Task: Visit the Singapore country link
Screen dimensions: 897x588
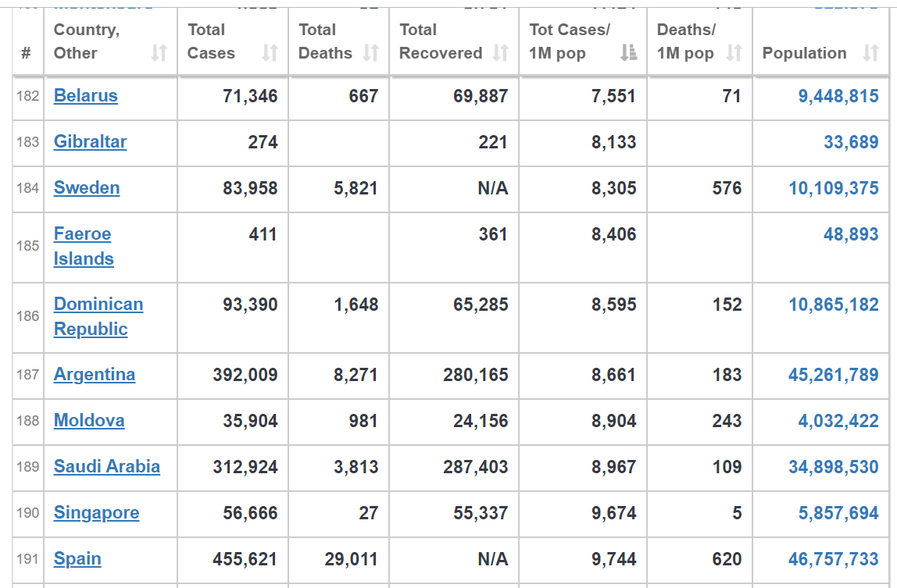Action: click(x=97, y=513)
